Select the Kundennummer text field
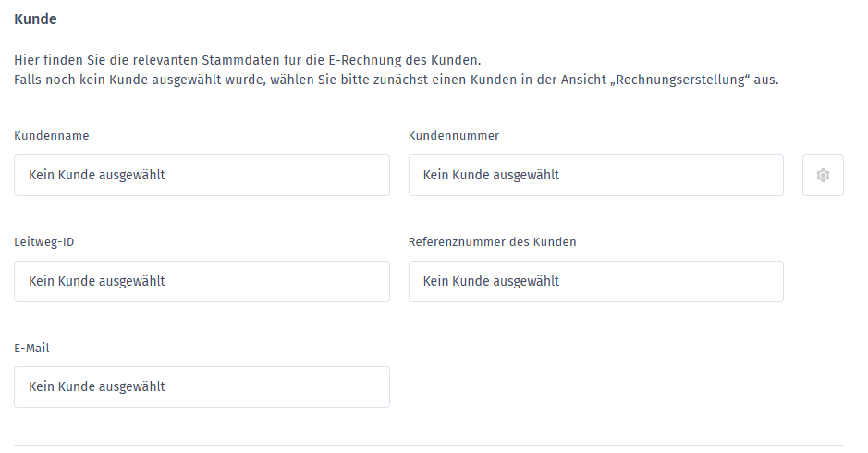The image size is (868, 453). tap(595, 175)
